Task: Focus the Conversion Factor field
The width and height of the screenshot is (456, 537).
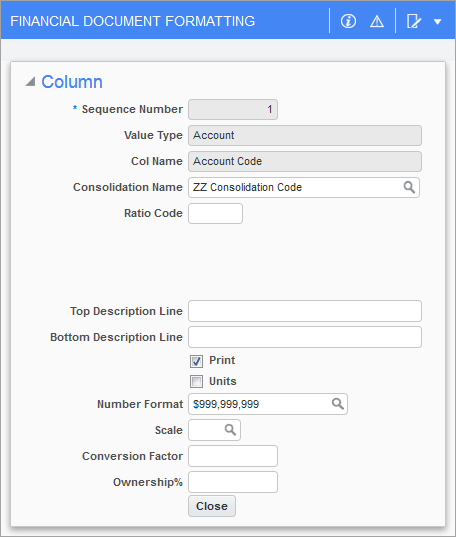Action: pos(233,456)
